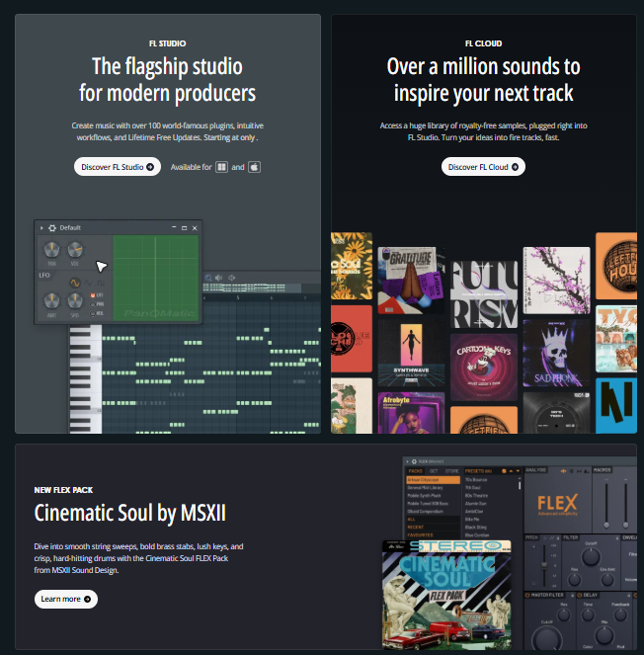This screenshot has width=644, height=655.
Task: Click the PanOMatic VOL knob
Action: click(75, 249)
